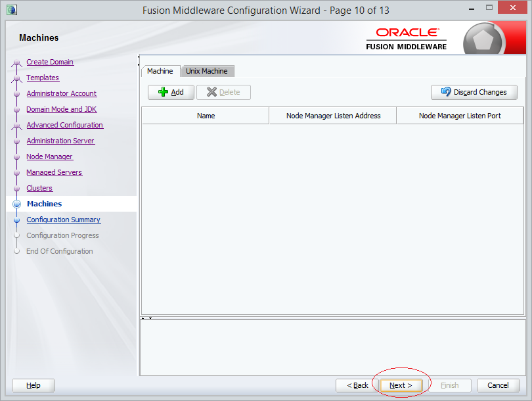Click the green plus Add icon
This screenshot has width=532, height=401.
pos(163,92)
